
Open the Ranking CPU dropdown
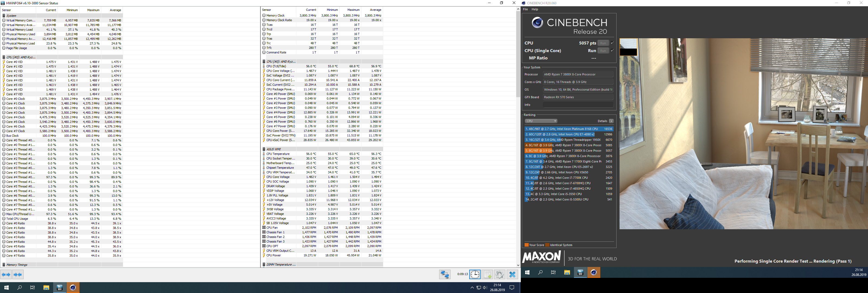[x=541, y=121]
